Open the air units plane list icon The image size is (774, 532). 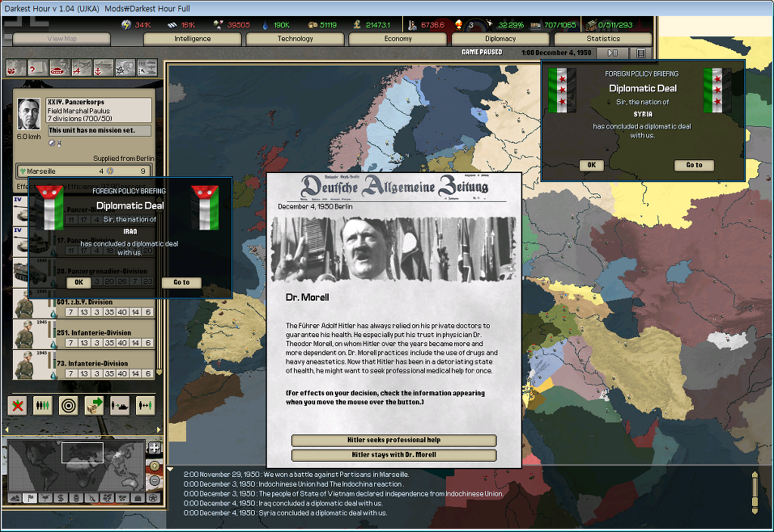[82, 67]
